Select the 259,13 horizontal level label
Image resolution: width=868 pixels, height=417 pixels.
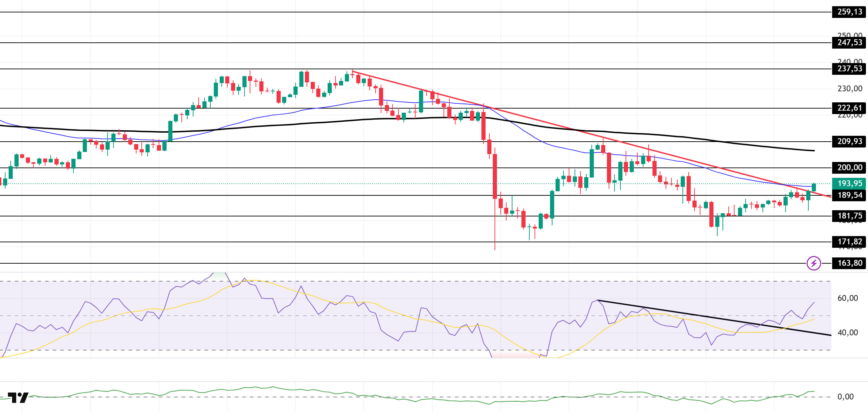click(x=849, y=12)
